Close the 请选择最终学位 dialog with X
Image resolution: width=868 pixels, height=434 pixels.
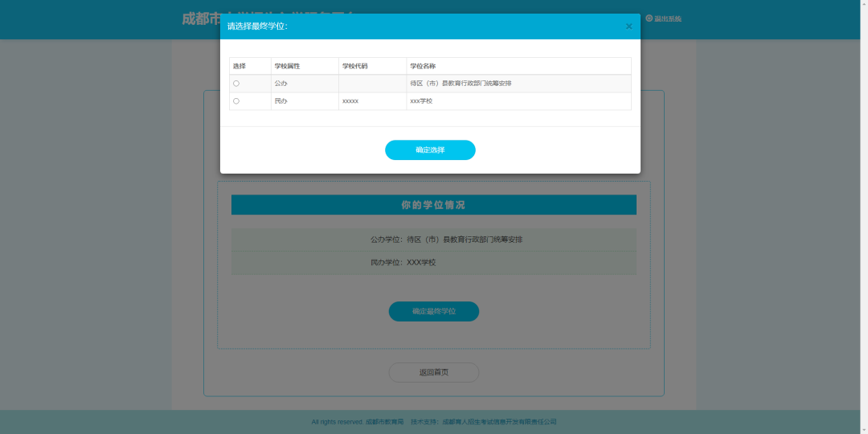point(628,27)
